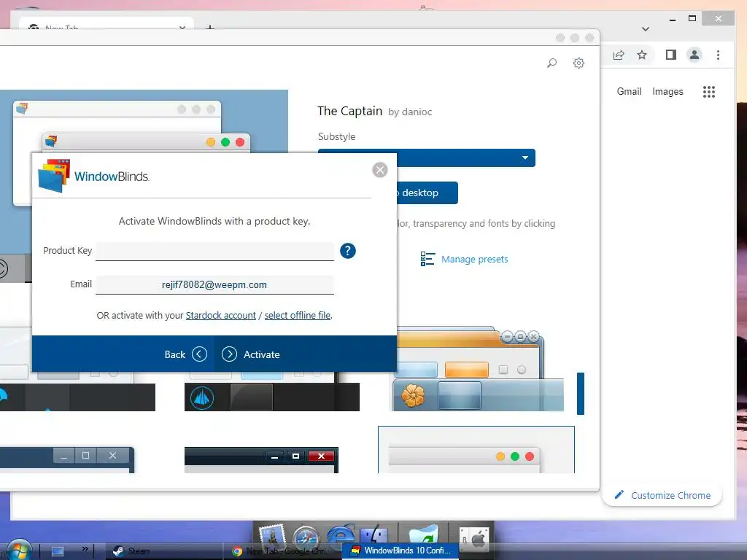Close the New Tab tab in Chrome

pyautogui.click(x=182, y=27)
